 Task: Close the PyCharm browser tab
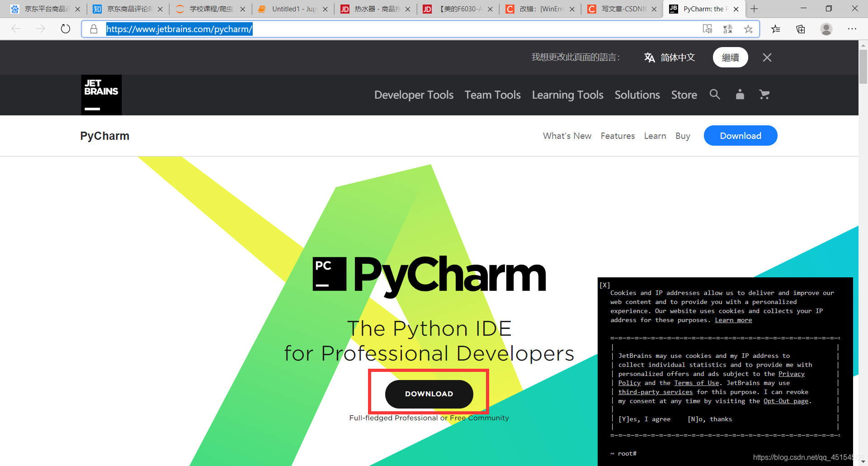pyautogui.click(x=736, y=9)
